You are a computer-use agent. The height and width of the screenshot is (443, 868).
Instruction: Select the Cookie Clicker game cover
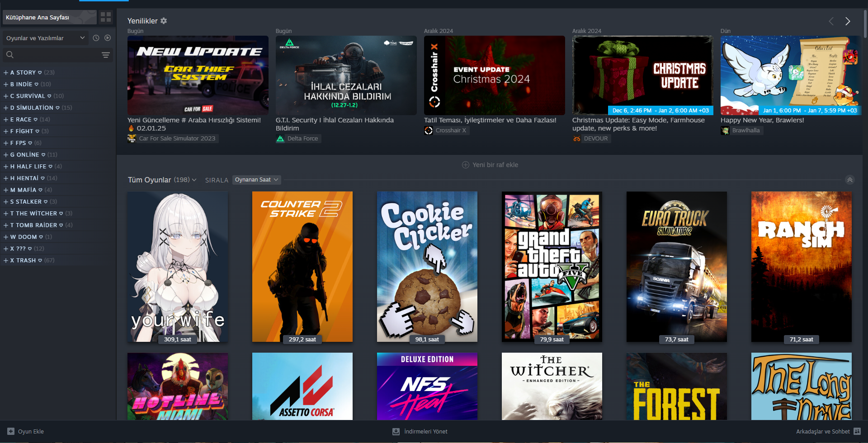pos(427,266)
